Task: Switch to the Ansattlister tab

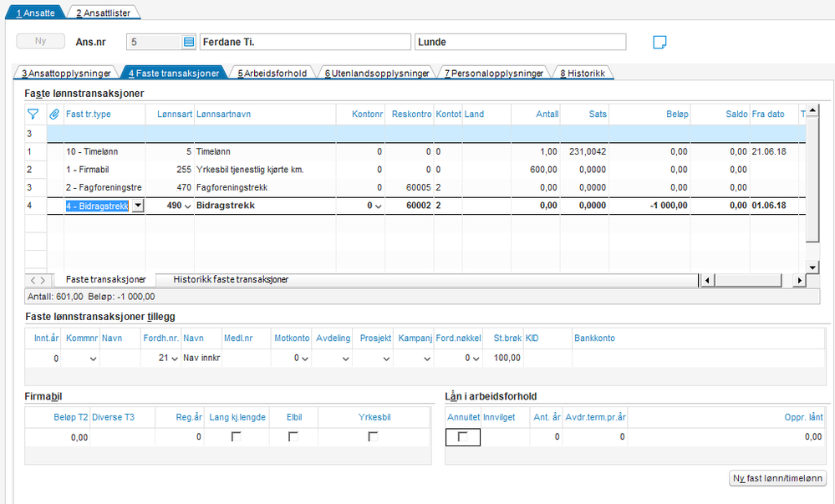Action: (104, 13)
